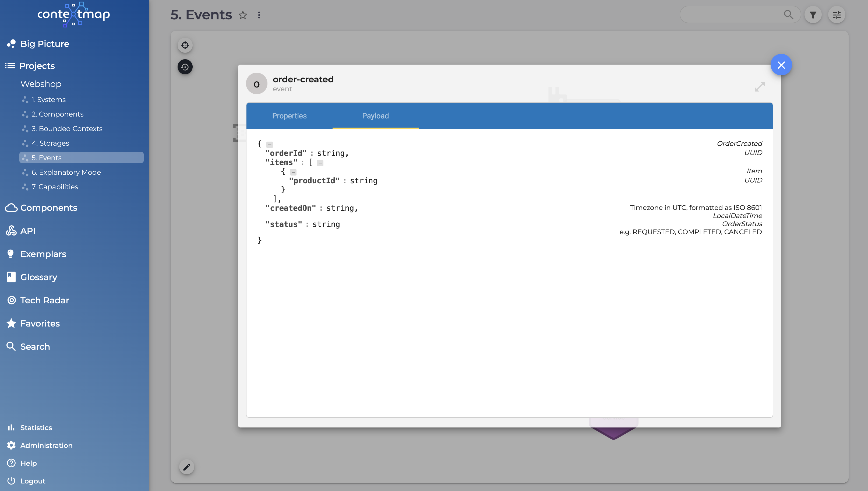Click the Components cloud icon
The width and height of the screenshot is (868, 491).
tap(11, 208)
